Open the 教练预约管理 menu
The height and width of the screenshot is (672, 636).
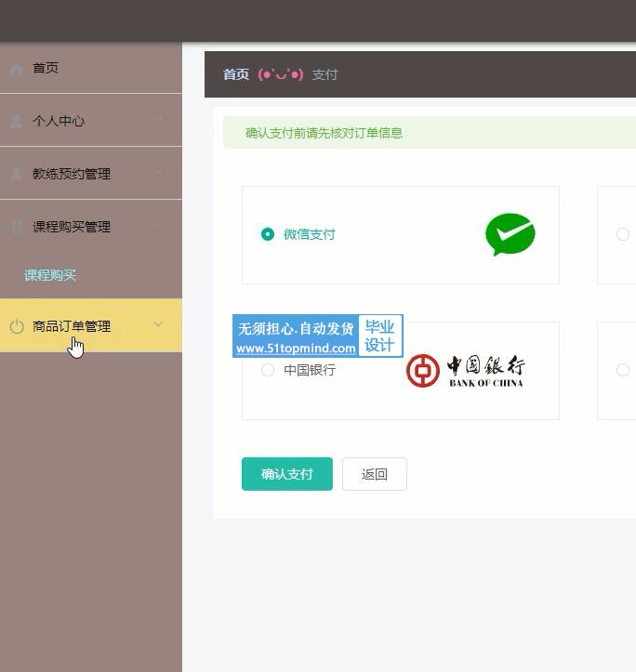tap(91, 174)
